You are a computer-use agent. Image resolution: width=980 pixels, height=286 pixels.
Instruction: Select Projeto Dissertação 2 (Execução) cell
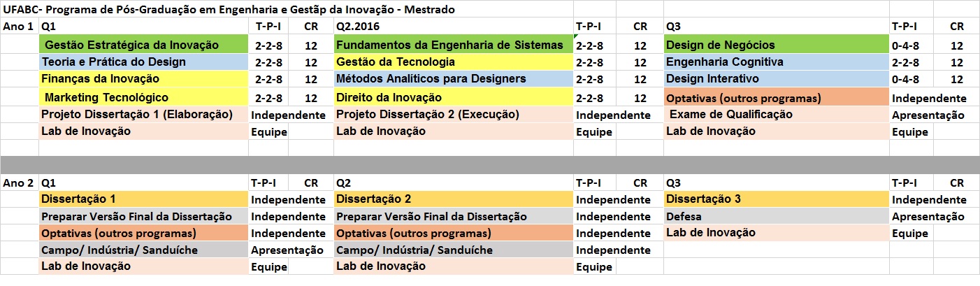pos(454,115)
